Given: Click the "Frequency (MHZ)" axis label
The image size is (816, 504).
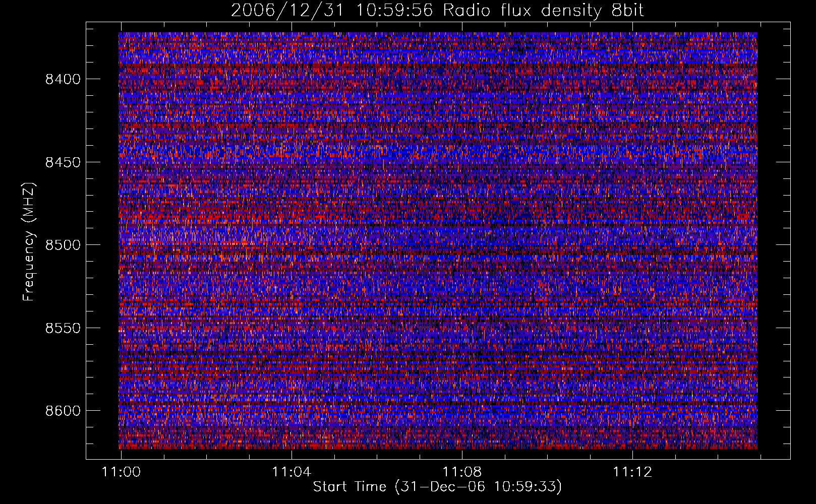Looking at the screenshot, I should click(x=29, y=242).
